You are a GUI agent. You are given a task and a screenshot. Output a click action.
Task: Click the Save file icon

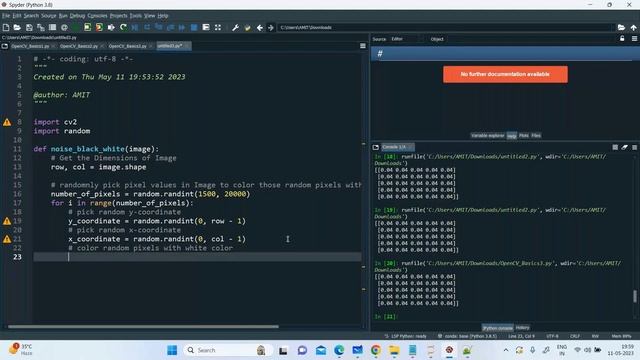click(x=29, y=27)
